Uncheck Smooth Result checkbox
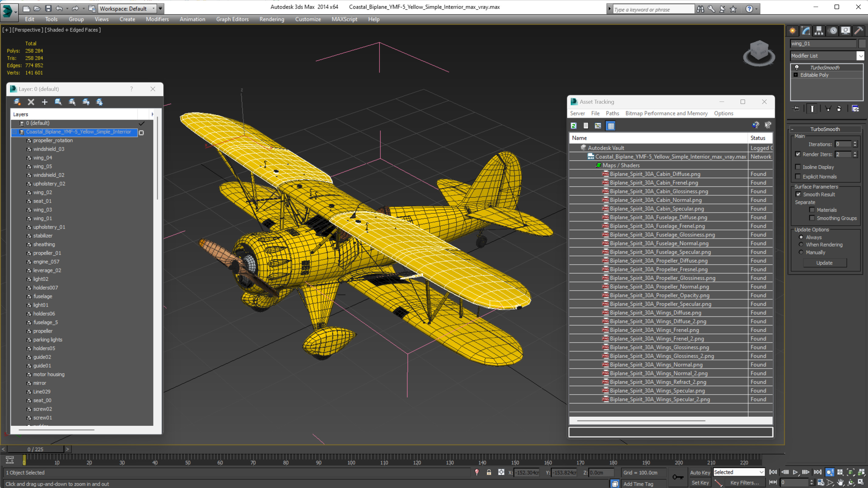The height and width of the screenshot is (488, 868). [798, 194]
